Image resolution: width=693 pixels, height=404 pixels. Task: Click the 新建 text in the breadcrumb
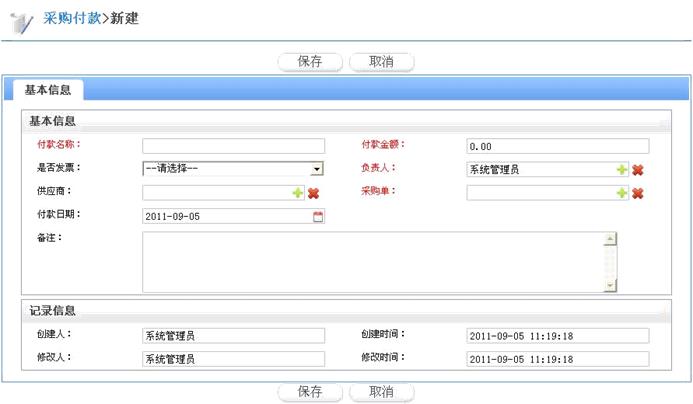point(124,18)
